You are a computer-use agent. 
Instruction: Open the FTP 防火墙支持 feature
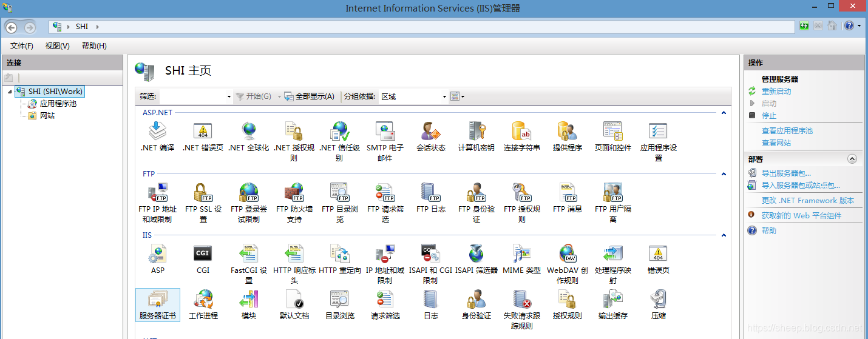(294, 203)
